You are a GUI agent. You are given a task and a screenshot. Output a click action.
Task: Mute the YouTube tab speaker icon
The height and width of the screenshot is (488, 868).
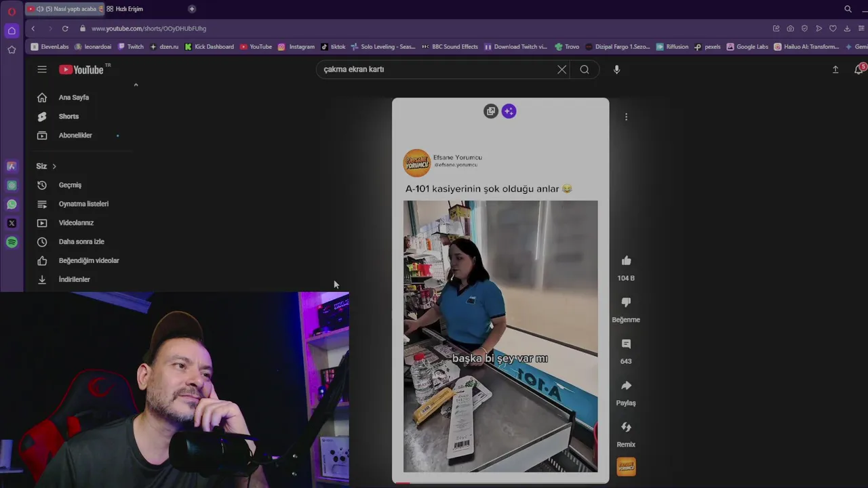[x=39, y=9]
